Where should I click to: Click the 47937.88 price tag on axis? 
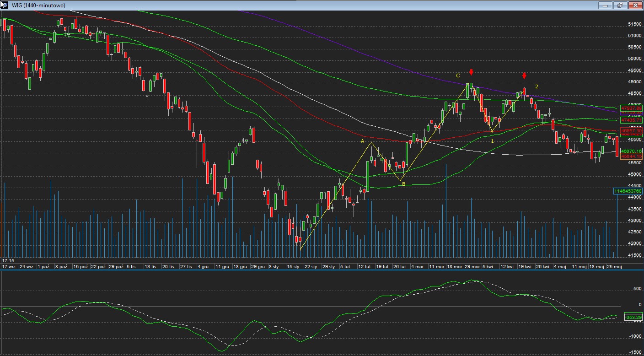631,108
